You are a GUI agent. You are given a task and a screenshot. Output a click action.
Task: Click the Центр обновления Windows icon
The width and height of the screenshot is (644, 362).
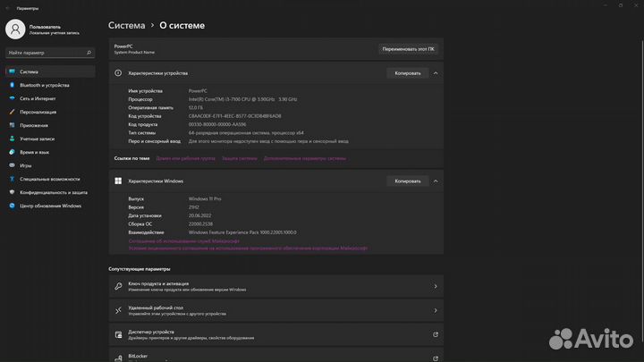(x=12, y=206)
